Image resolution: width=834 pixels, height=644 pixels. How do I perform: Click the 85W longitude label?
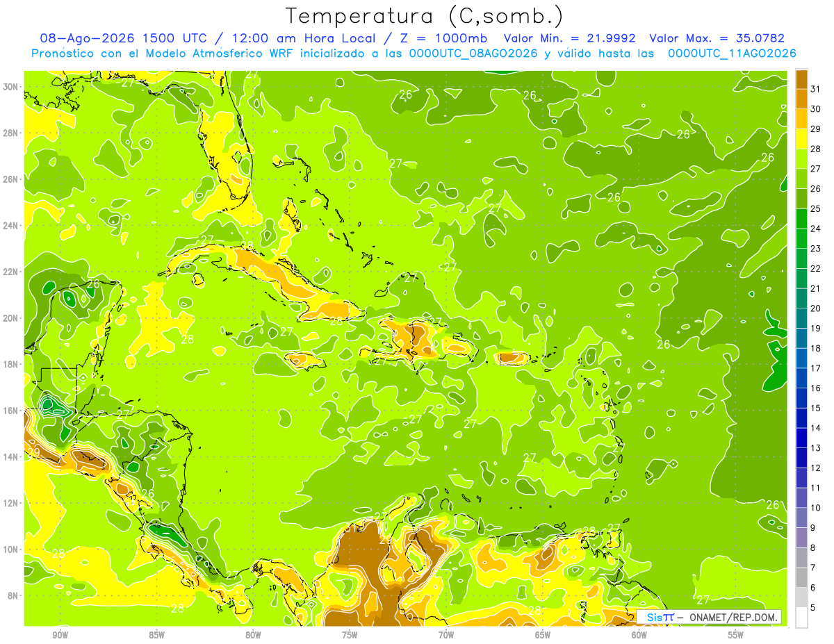(x=156, y=634)
